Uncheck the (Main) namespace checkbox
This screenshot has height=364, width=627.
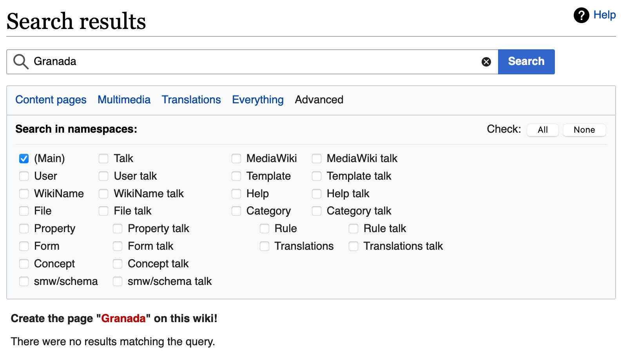pos(24,159)
